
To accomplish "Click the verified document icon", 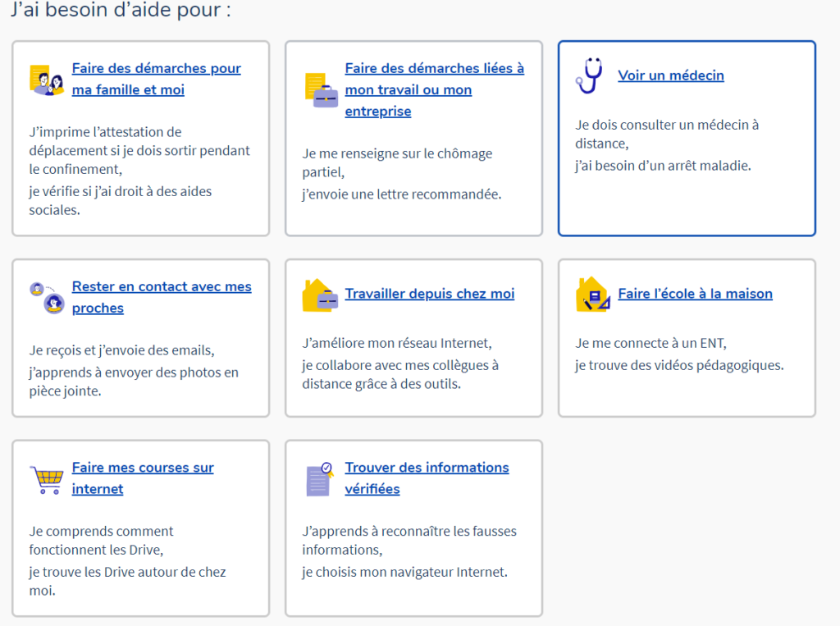I will tap(320, 478).
